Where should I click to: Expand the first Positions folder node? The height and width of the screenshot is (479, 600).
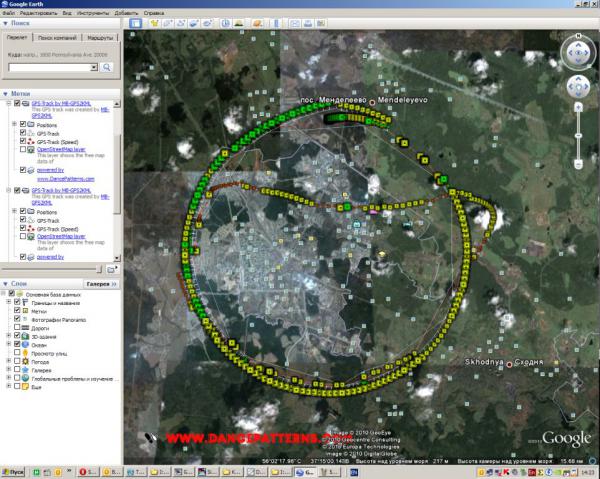(x=15, y=124)
